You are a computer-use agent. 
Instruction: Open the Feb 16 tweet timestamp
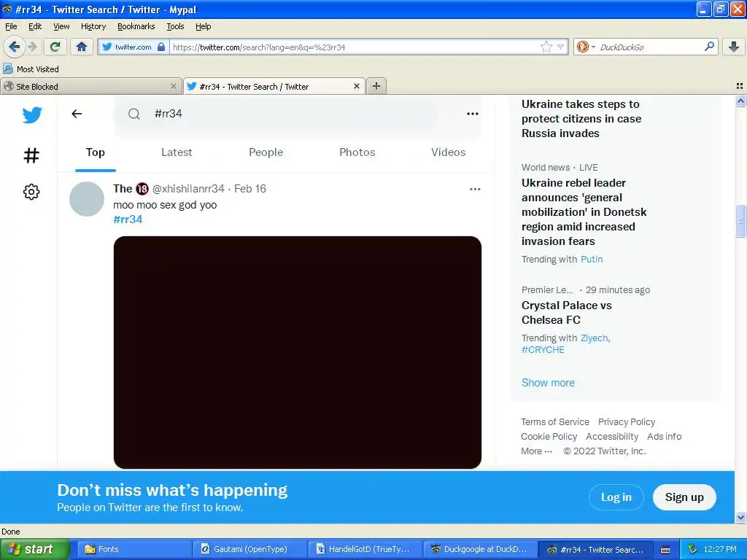tap(250, 189)
